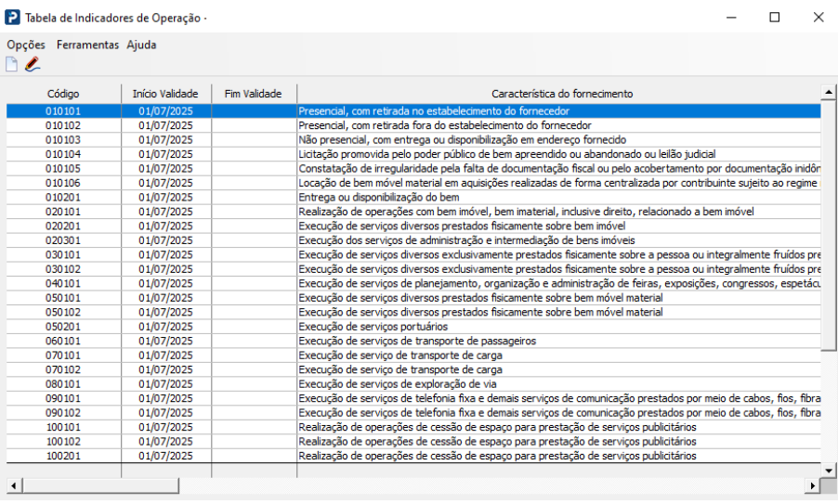Image resolution: width=838 pixels, height=504 pixels.
Task: Click the Fim Validade cell of row 020101
Action: pyautogui.click(x=255, y=212)
